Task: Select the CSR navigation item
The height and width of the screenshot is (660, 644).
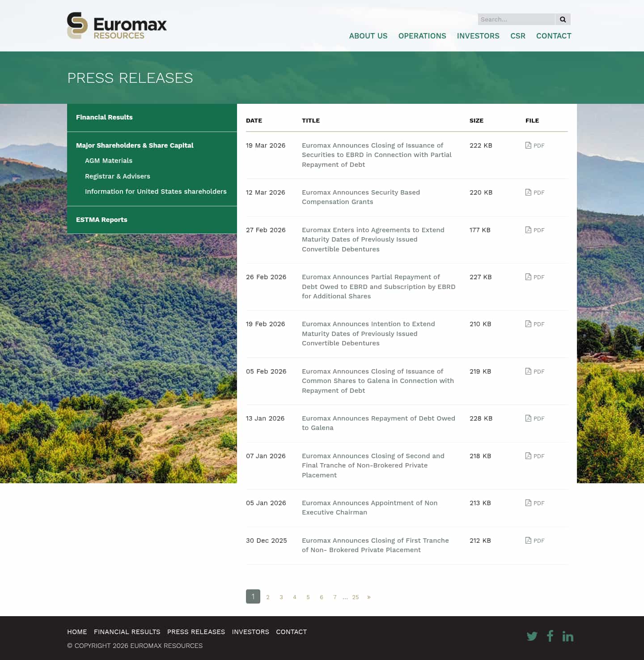Action: click(518, 36)
